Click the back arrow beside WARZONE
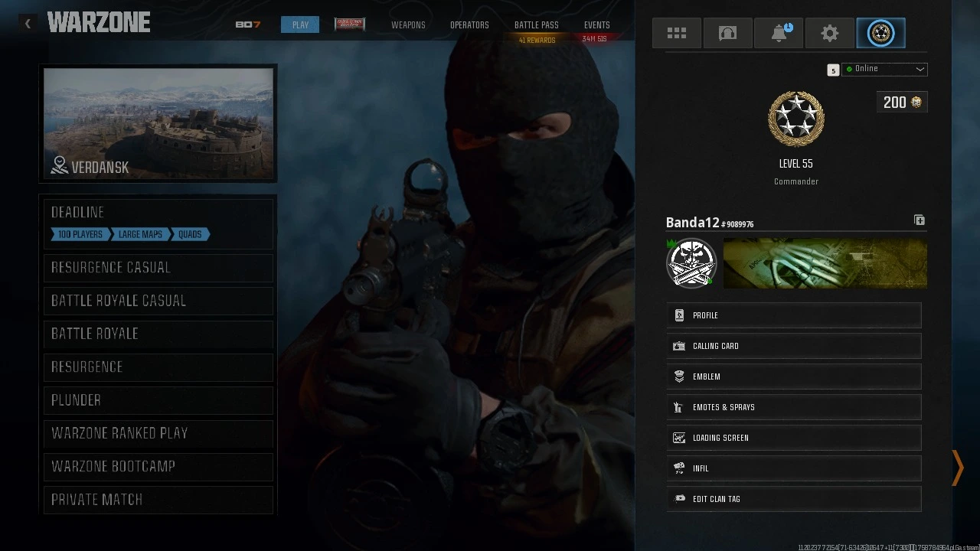The width and height of the screenshot is (980, 551). [x=28, y=24]
